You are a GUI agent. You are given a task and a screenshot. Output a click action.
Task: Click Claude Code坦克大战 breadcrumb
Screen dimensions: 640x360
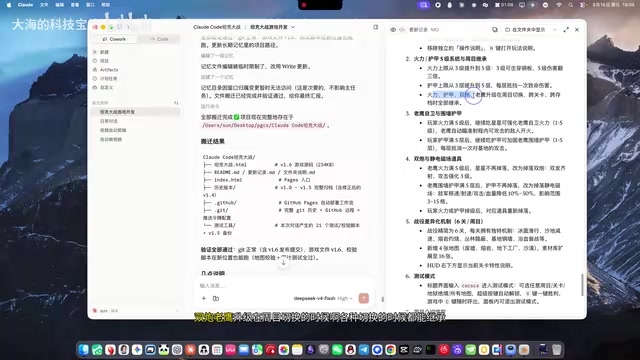217,27
